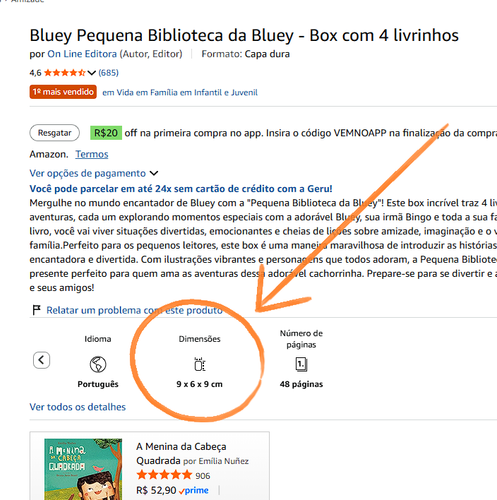
Task: Click Relatar um problema com este produto
Action: tap(134, 310)
